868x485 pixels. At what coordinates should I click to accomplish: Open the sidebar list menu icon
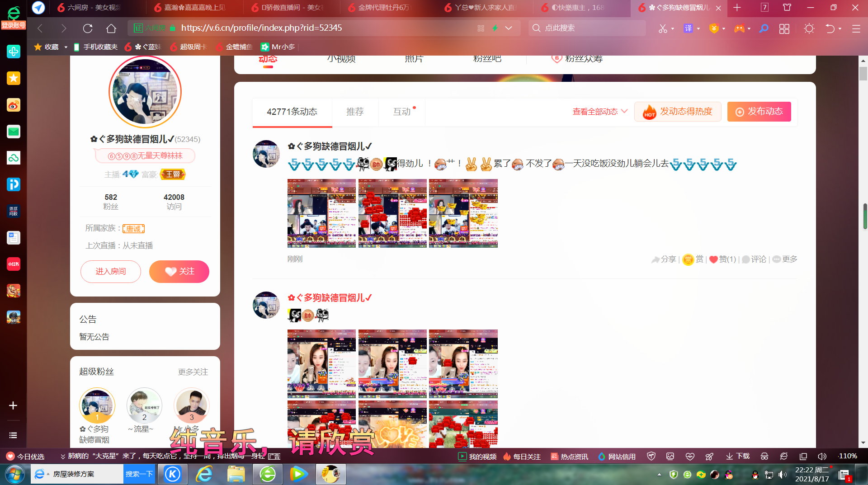[x=13, y=435]
